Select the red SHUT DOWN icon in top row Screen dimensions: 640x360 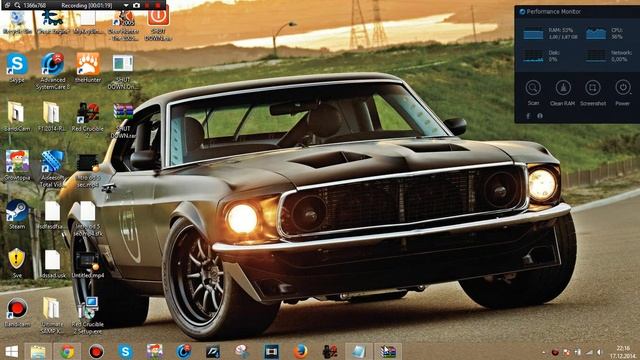click(158, 24)
